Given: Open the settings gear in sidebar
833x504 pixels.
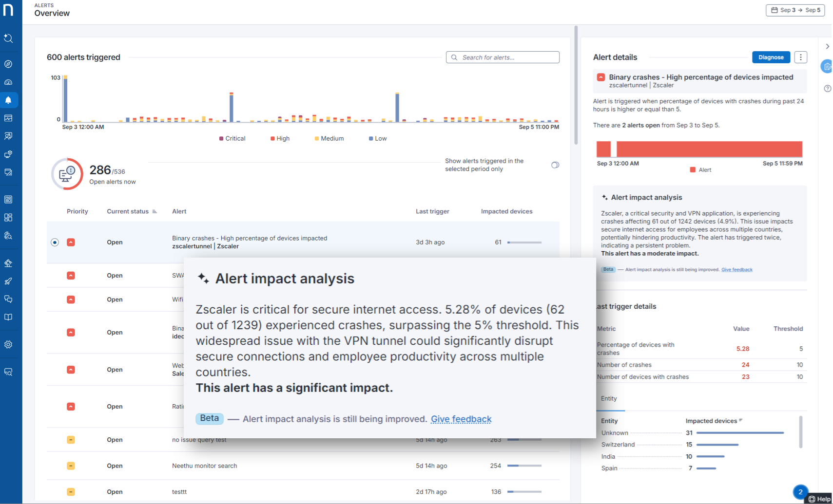Looking at the screenshot, I should pyautogui.click(x=9, y=345).
